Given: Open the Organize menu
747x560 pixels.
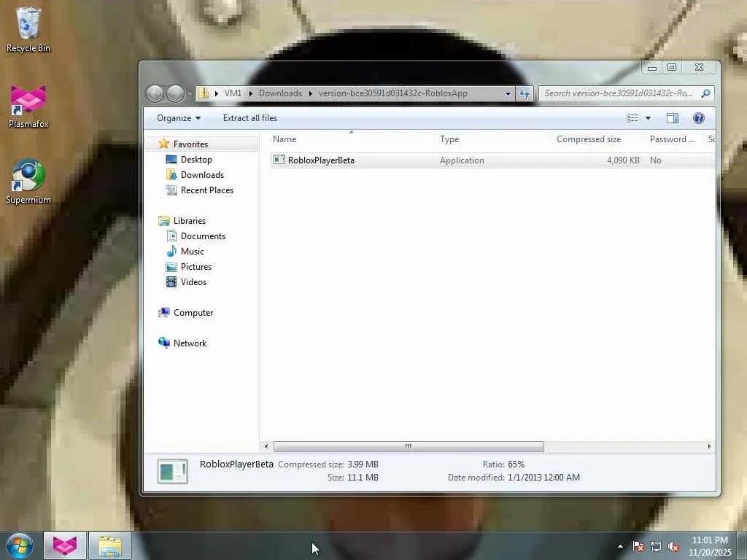Looking at the screenshot, I should pyautogui.click(x=179, y=118).
